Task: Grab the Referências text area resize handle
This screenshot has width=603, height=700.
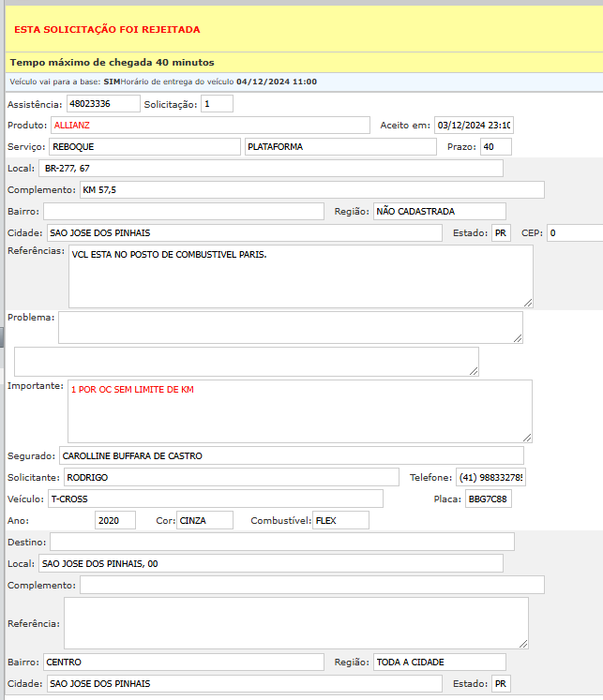Action: click(528, 303)
